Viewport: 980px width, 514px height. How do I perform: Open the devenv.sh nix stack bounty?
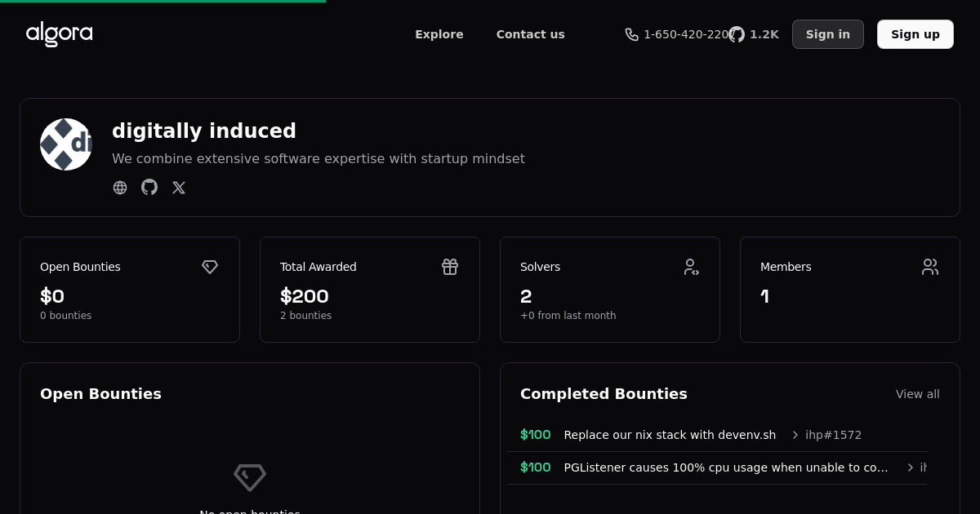pyautogui.click(x=670, y=435)
